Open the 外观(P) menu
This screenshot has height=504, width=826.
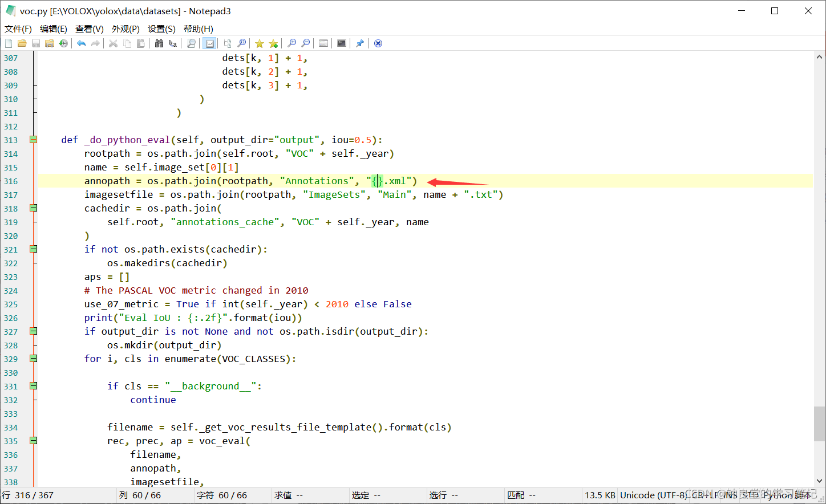(125, 29)
